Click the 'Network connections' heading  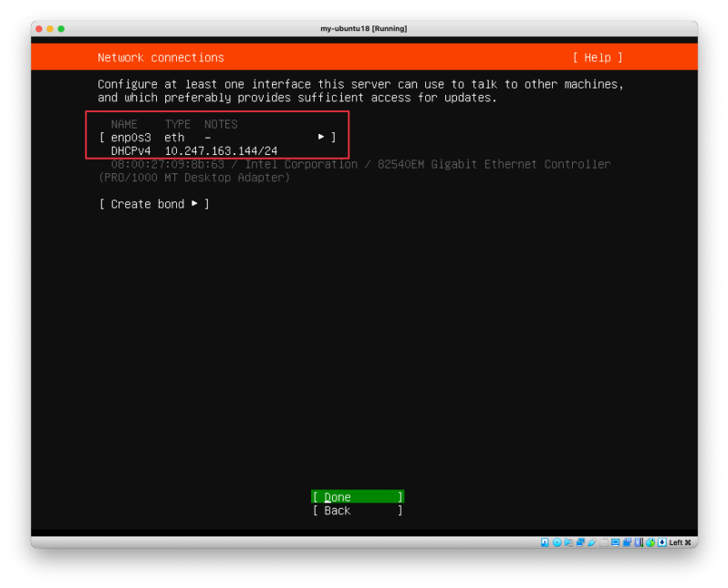pyautogui.click(x=161, y=57)
